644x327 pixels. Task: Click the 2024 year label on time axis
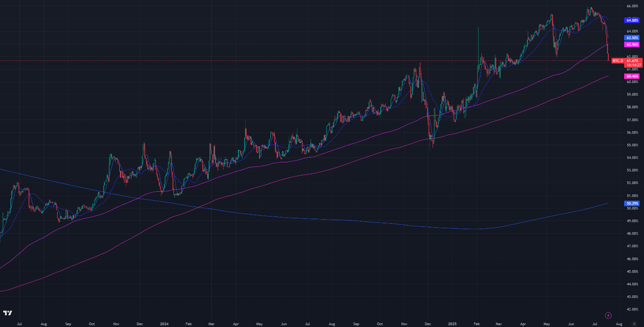[x=164, y=323]
